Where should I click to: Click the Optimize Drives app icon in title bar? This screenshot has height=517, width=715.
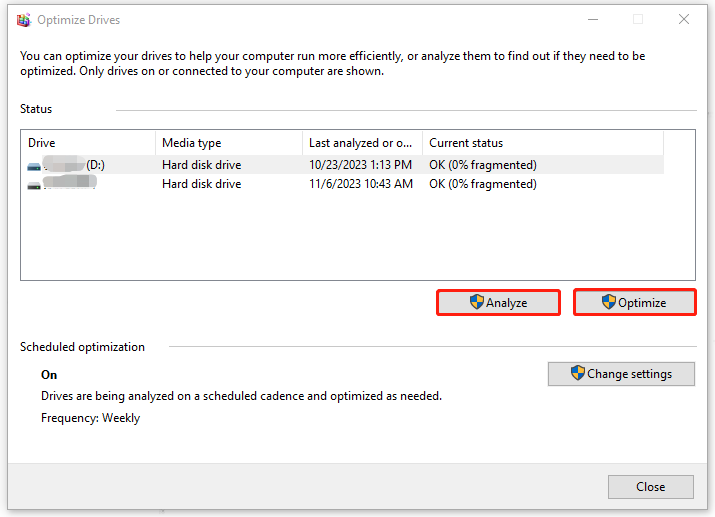point(23,19)
